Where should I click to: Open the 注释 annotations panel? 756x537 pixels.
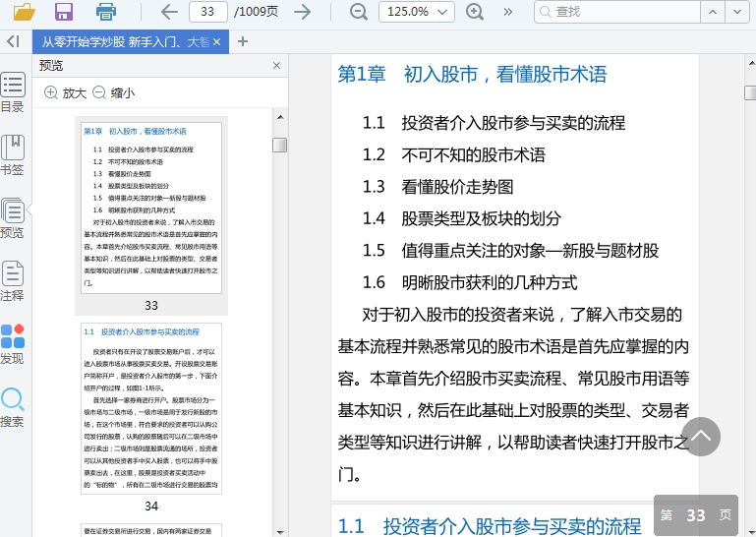[x=13, y=281]
